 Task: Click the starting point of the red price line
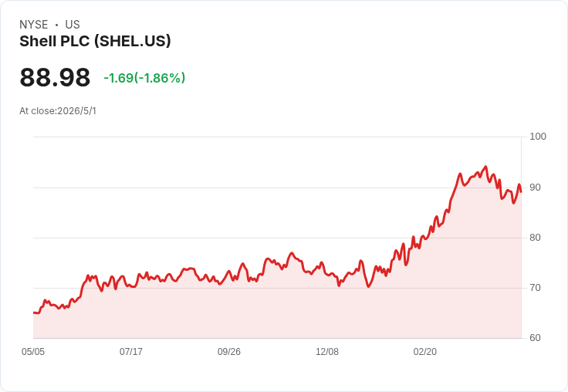(34, 313)
